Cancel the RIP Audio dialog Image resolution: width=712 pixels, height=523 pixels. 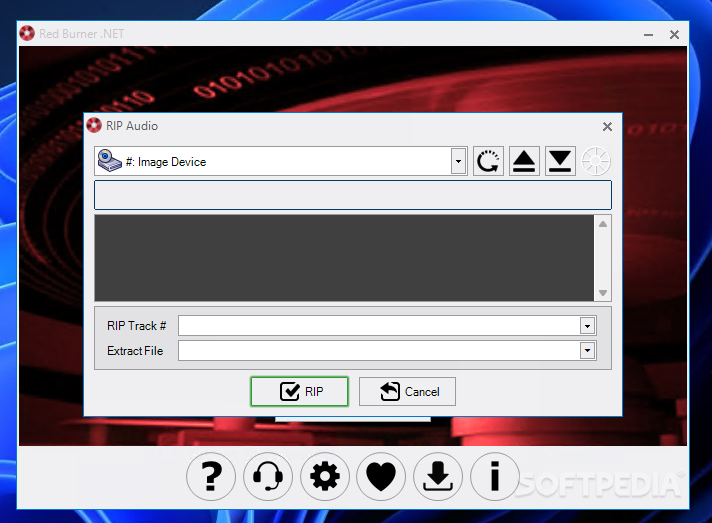[407, 391]
